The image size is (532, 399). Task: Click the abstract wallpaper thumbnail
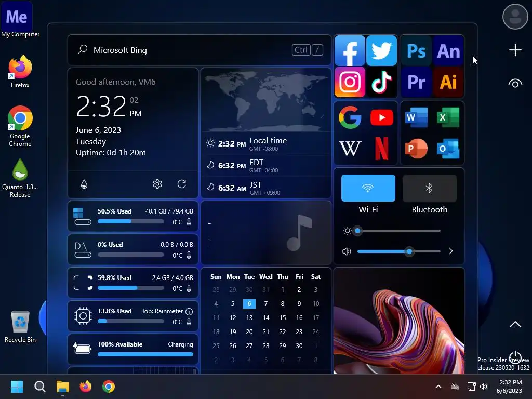tap(398, 321)
